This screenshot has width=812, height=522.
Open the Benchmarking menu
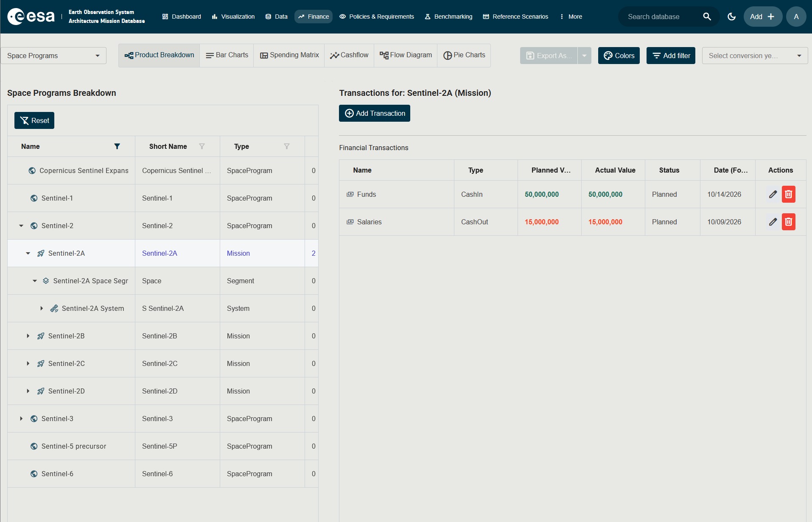[x=448, y=17]
